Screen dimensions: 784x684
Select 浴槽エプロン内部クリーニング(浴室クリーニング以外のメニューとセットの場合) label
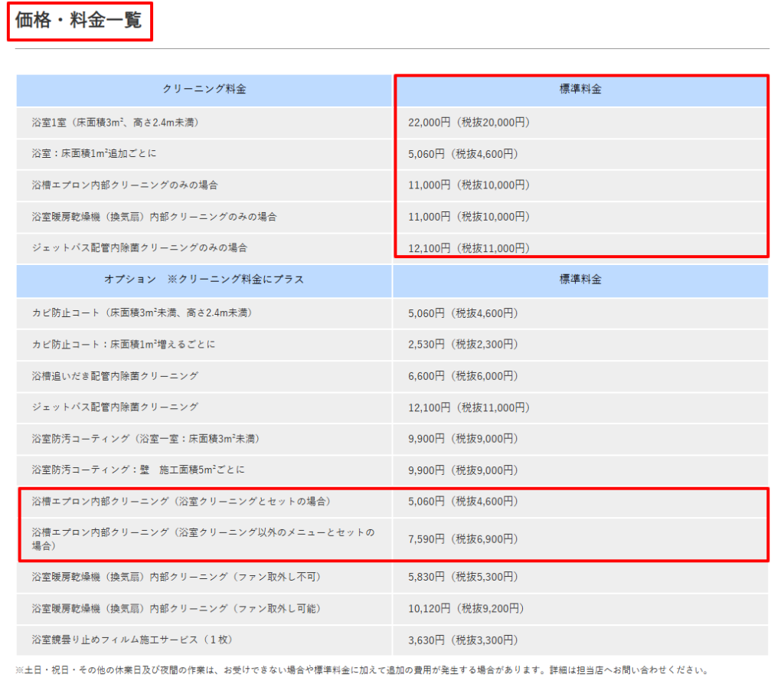pyautogui.click(x=204, y=539)
